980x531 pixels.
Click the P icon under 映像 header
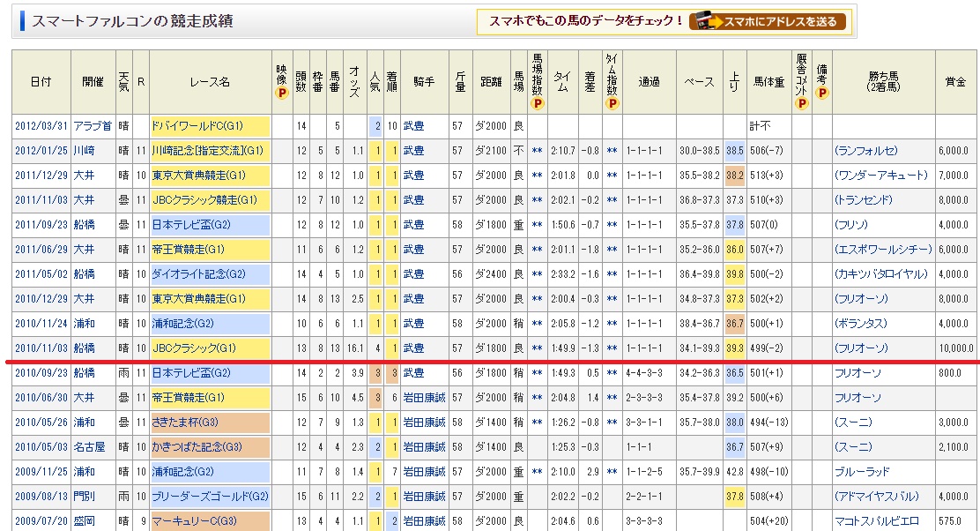coord(282,93)
